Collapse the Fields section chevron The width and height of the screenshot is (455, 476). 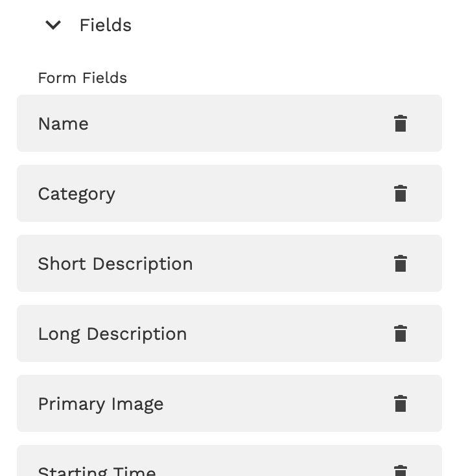click(53, 25)
